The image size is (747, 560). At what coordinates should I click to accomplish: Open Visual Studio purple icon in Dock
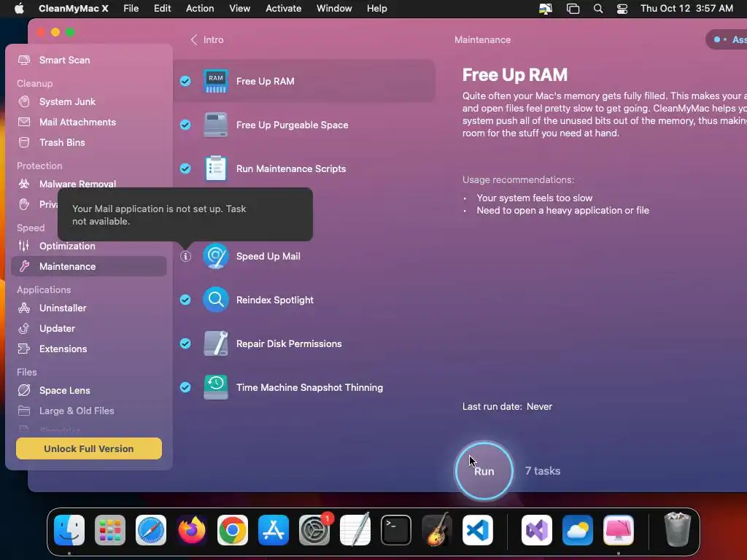(x=537, y=530)
